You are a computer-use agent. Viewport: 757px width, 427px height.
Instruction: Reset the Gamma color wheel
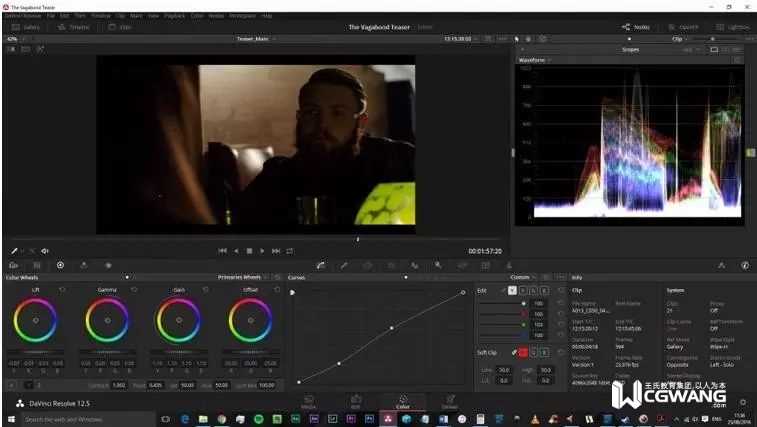click(x=134, y=289)
